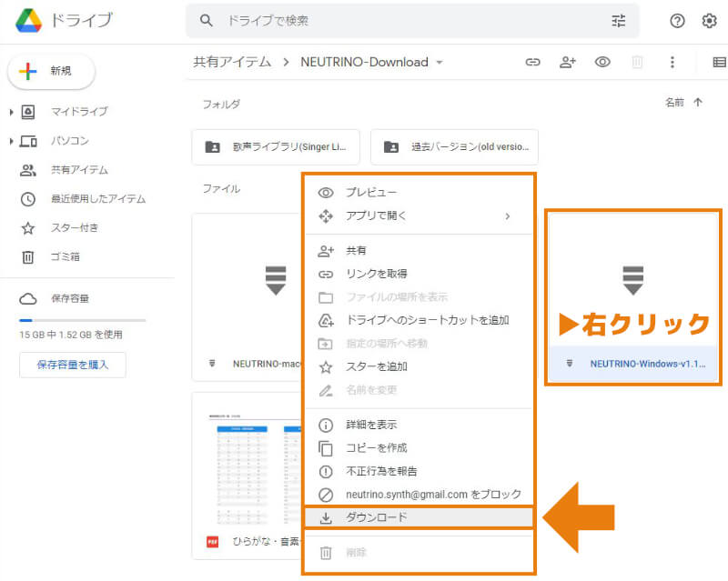Click 保存容量 storage item

70,298
